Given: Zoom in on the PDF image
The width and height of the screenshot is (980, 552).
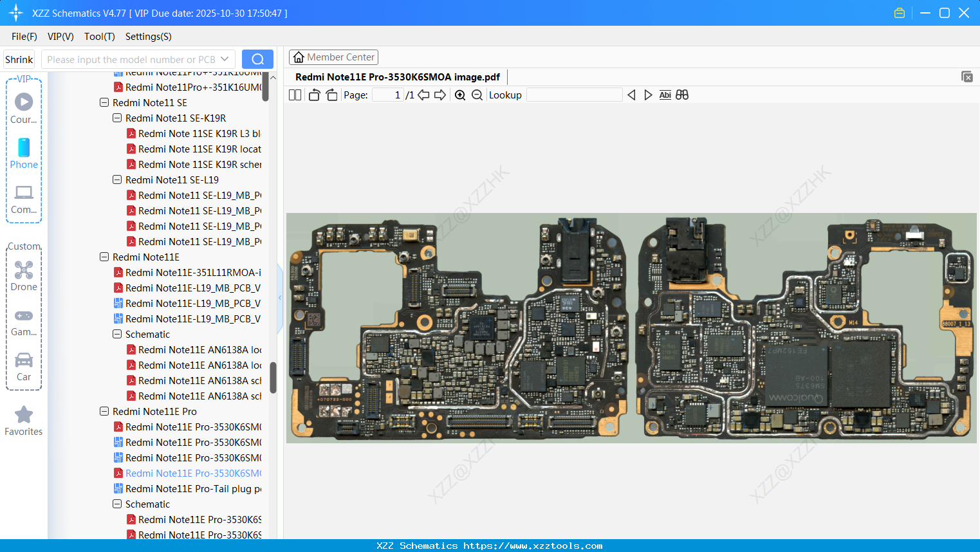Looking at the screenshot, I should (459, 95).
